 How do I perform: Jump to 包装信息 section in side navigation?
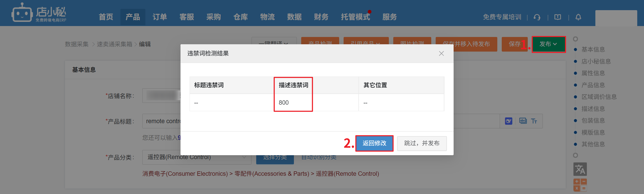pyautogui.click(x=593, y=120)
